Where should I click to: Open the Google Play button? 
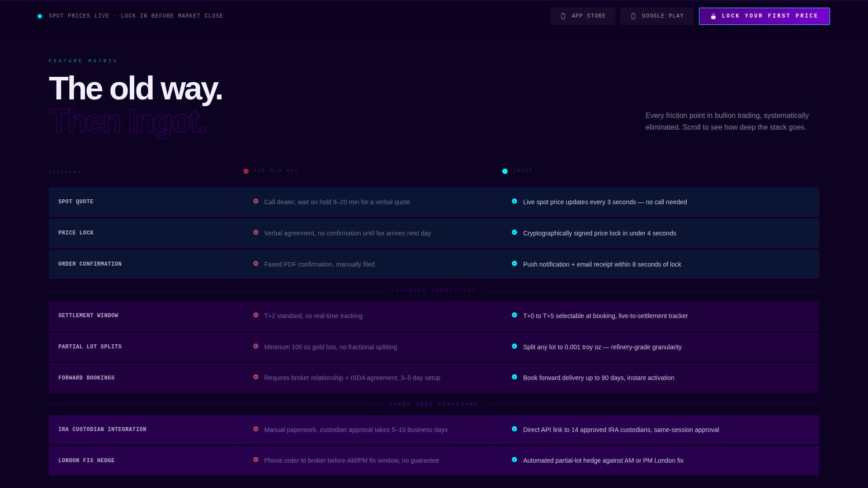tap(657, 16)
